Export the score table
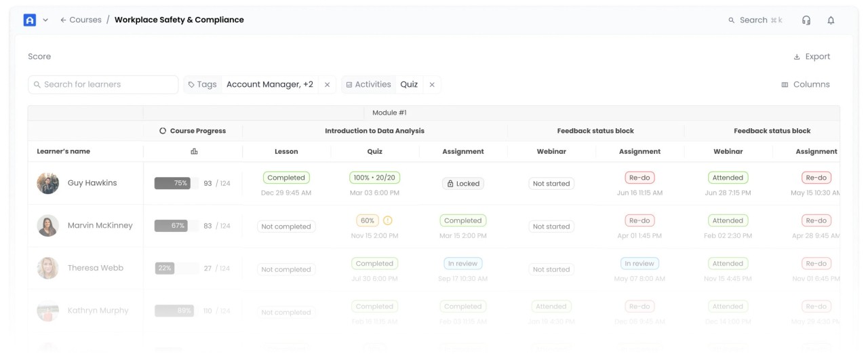The height and width of the screenshot is (354, 868). tap(812, 57)
